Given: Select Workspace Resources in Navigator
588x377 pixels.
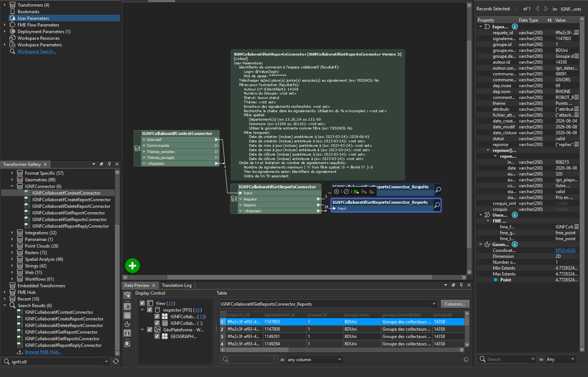Looking at the screenshot, I should pyautogui.click(x=39, y=38).
